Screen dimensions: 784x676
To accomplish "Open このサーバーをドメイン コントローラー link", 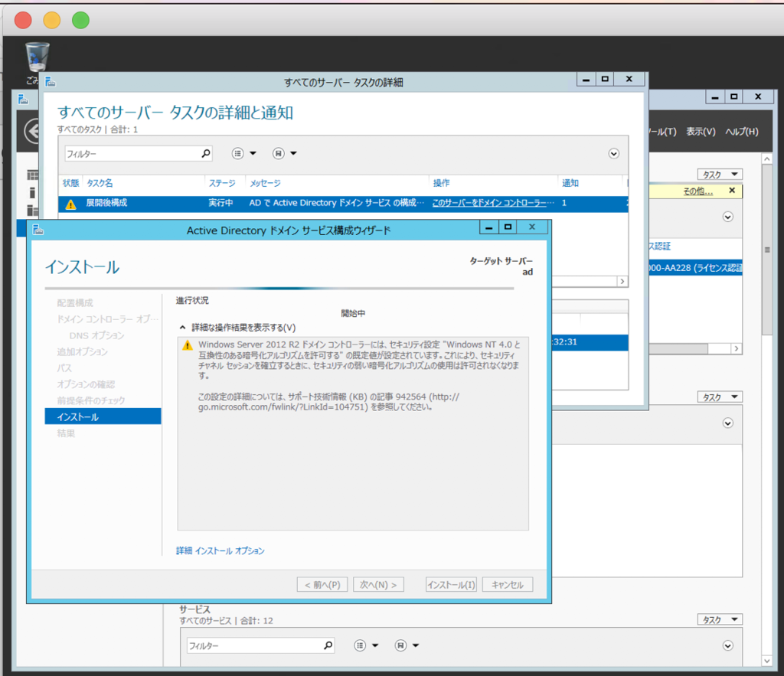I will (x=493, y=203).
